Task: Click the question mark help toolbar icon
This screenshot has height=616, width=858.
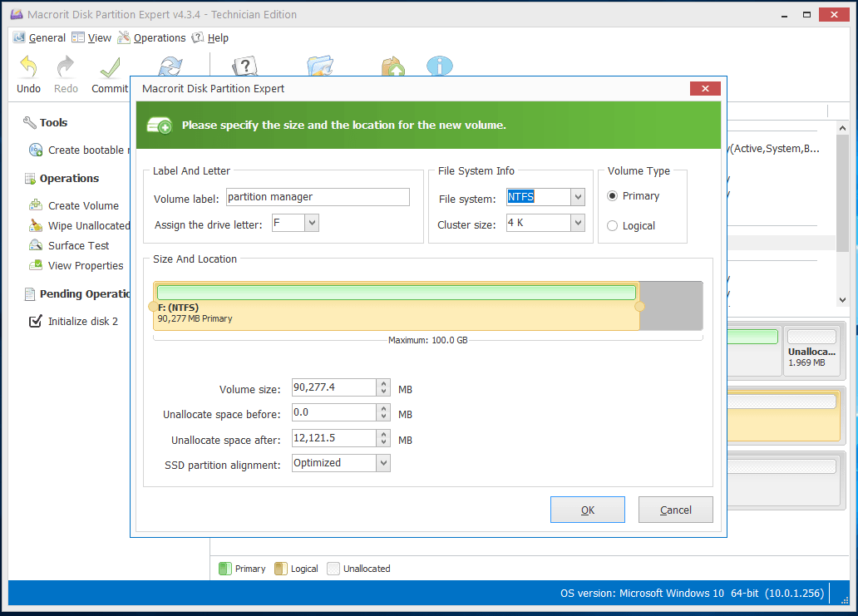Action: click(244, 67)
